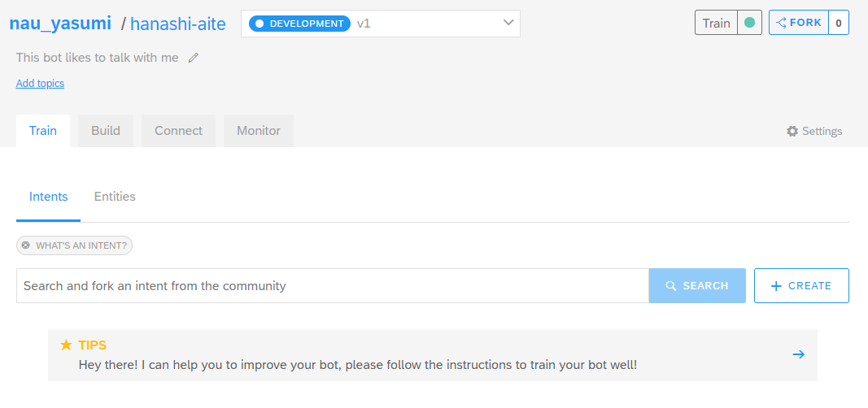Click the plus Create intent button

click(800, 286)
